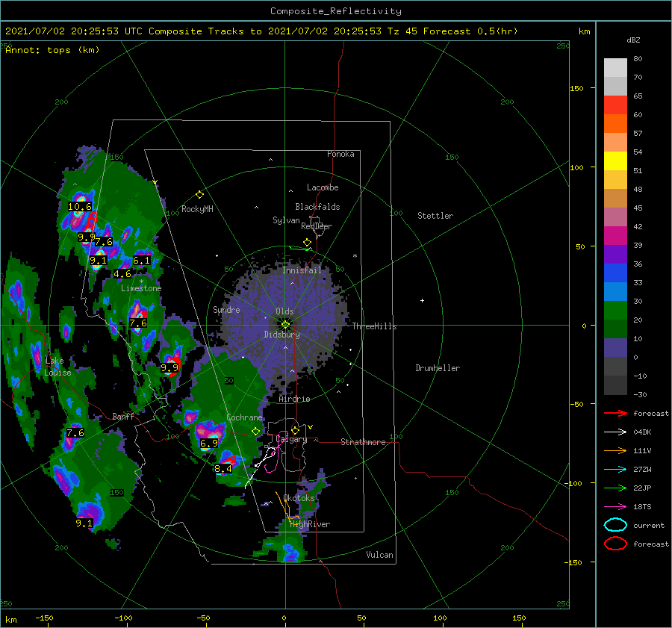Click yellow diamond marker above Innisfail
Viewport: 672px width, 628px height.
coord(307,243)
